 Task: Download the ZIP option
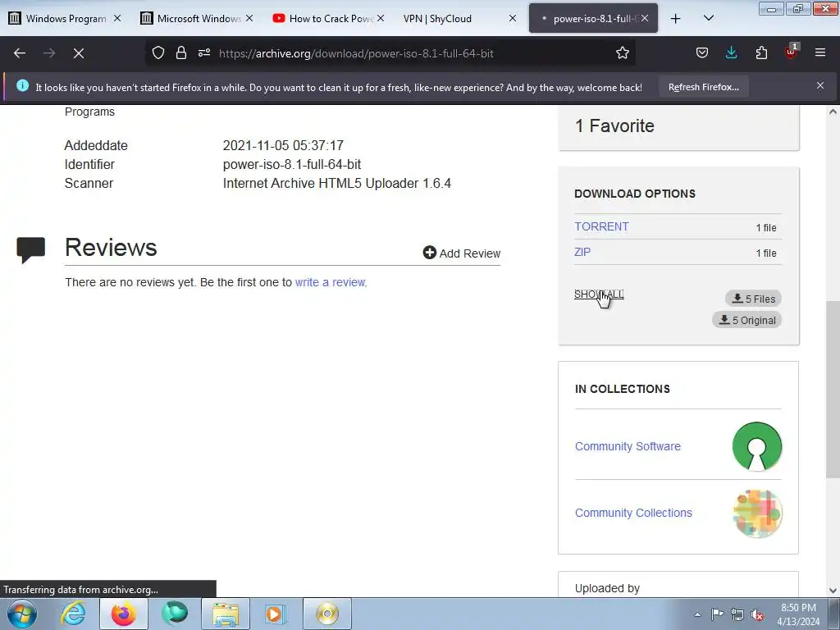pyautogui.click(x=582, y=252)
